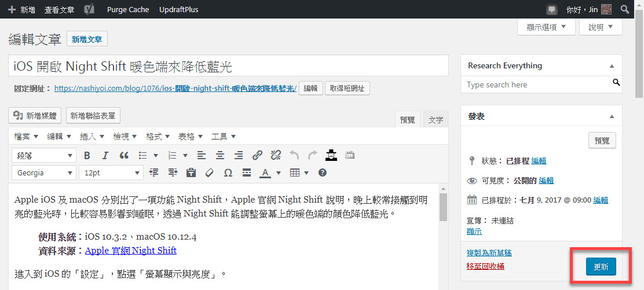
Task: Remove link with unlink icon
Action: tap(276, 155)
